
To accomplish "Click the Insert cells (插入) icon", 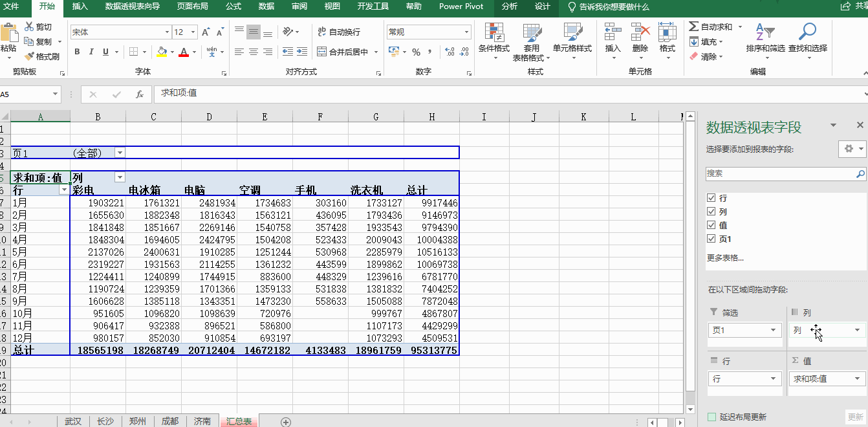I will coord(613,32).
